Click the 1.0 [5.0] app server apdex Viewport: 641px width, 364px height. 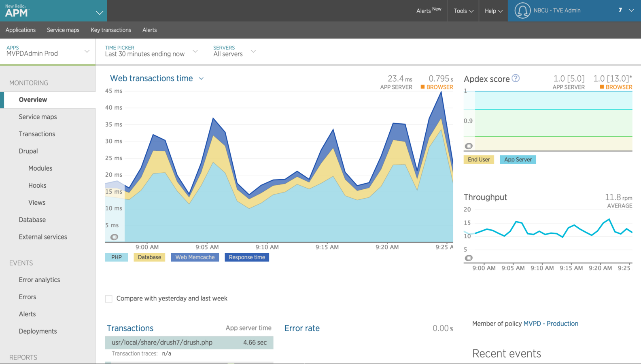(x=569, y=78)
